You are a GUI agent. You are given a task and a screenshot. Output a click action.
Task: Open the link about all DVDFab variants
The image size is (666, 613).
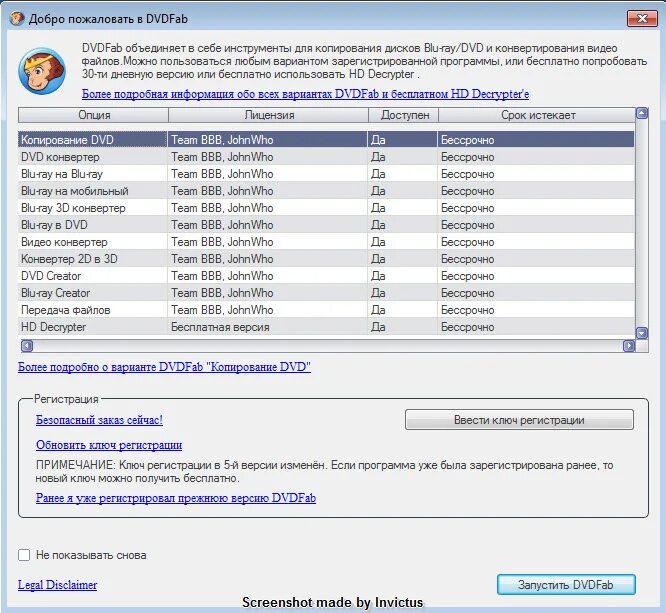click(305, 94)
